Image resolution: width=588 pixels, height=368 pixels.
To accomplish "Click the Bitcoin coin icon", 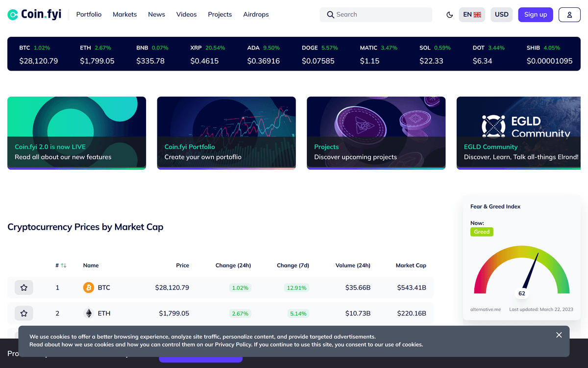I will 89,288.
